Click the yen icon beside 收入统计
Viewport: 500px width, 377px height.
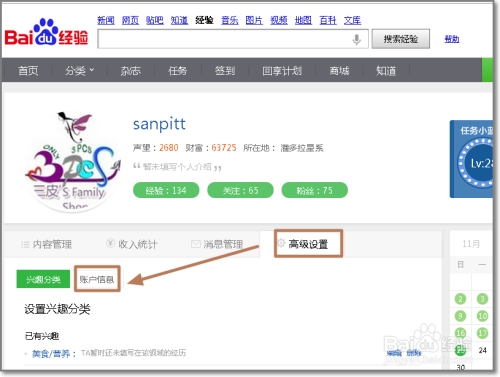[x=110, y=243]
